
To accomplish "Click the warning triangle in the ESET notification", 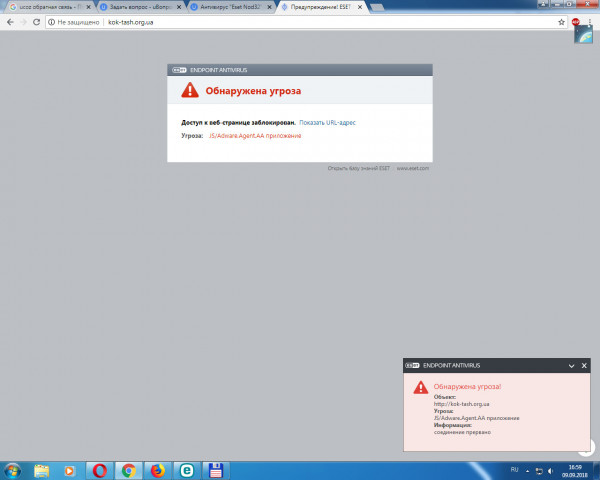I will tap(421, 387).
